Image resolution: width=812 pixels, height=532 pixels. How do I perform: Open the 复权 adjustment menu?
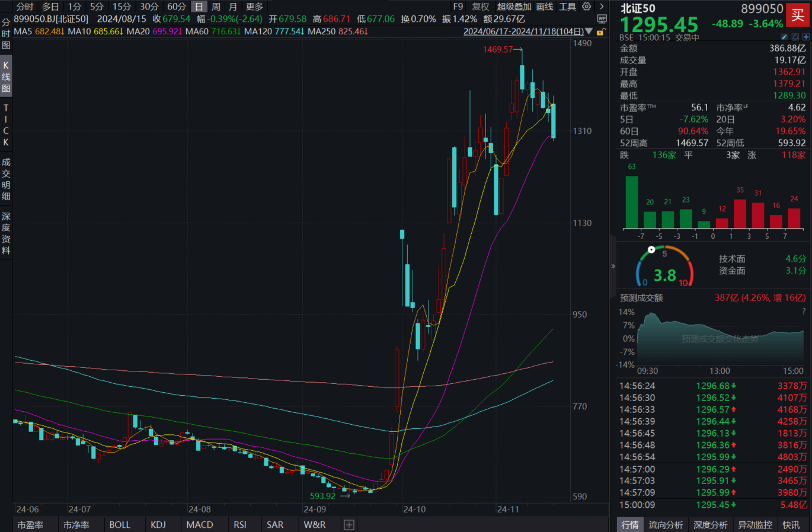481,7
